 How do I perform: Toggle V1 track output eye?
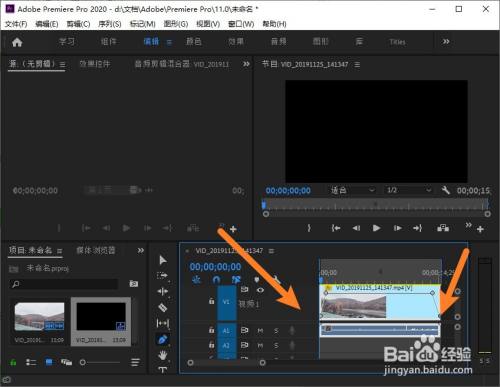coord(260,290)
